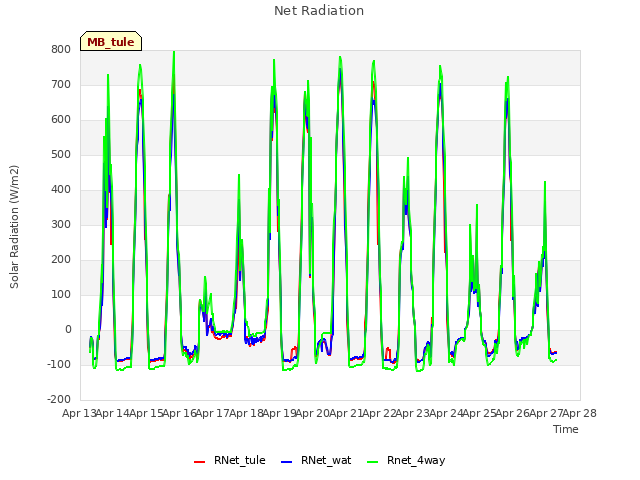Viewport: 640px width, 480px height.
Task: Click the Net Radiation chart title
Action: tap(319, 11)
